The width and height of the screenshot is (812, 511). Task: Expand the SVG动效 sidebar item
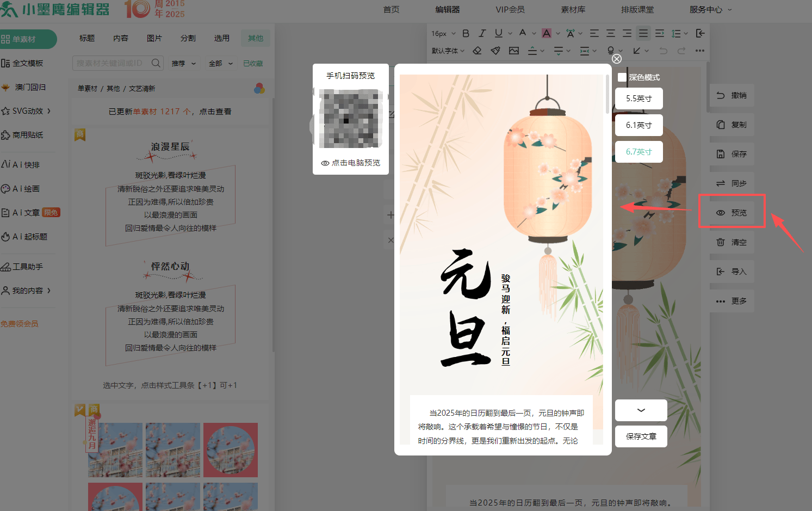[x=27, y=111]
